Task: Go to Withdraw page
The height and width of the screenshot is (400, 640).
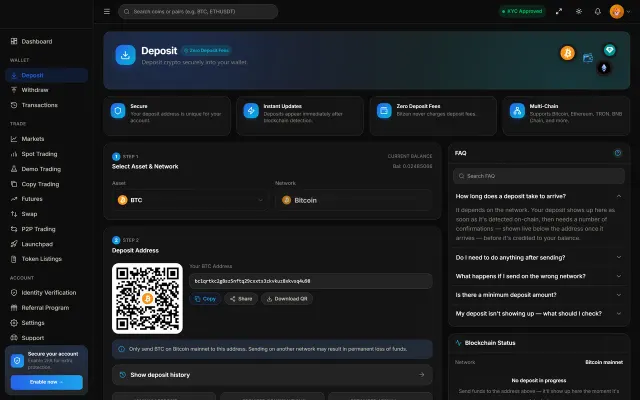Action: pos(47,90)
